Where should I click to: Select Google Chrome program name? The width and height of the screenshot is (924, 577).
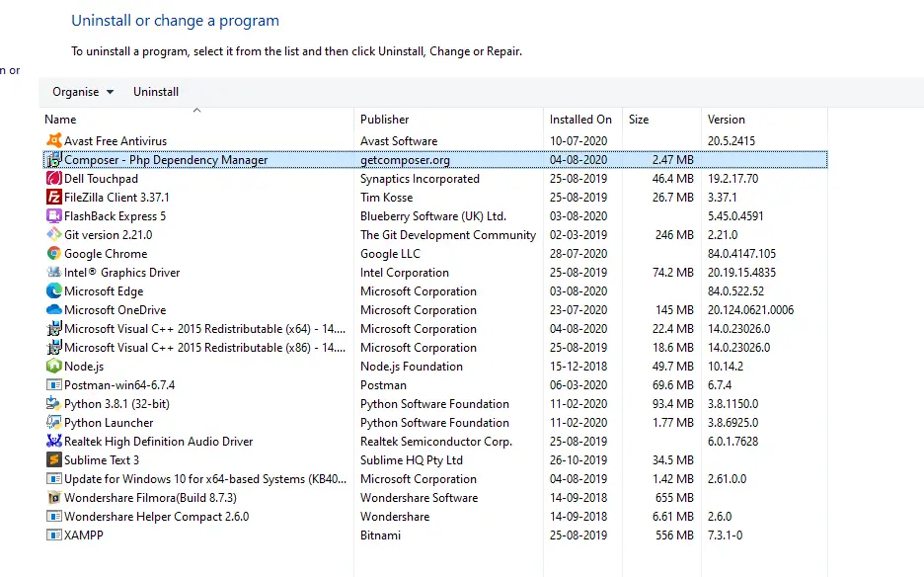pyautogui.click(x=106, y=254)
